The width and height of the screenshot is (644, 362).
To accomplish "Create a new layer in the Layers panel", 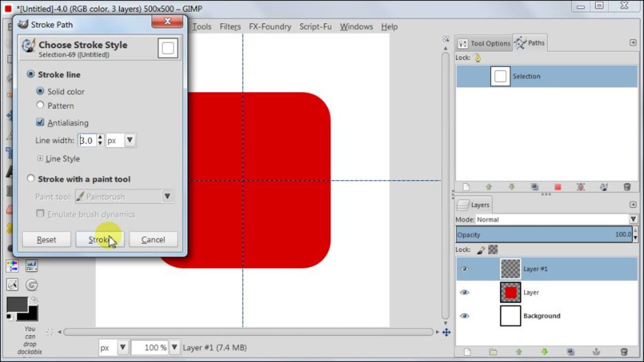I will click(x=467, y=352).
